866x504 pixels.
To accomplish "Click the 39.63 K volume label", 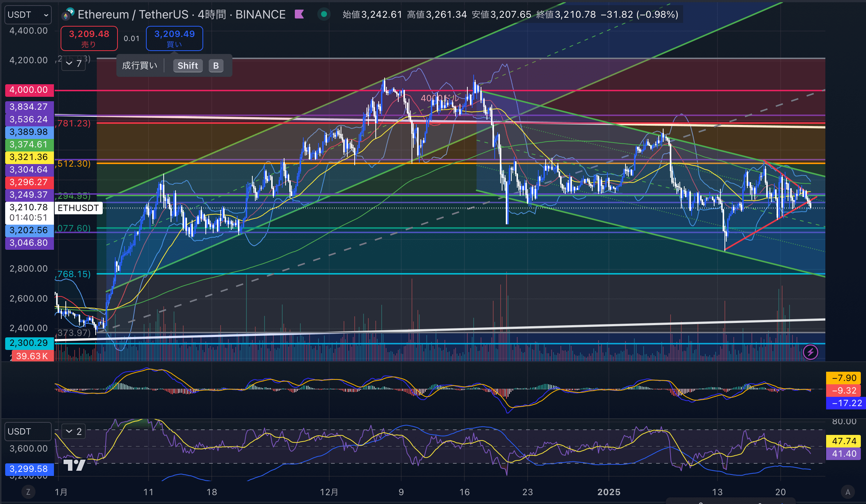I will click(x=33, y=356).
